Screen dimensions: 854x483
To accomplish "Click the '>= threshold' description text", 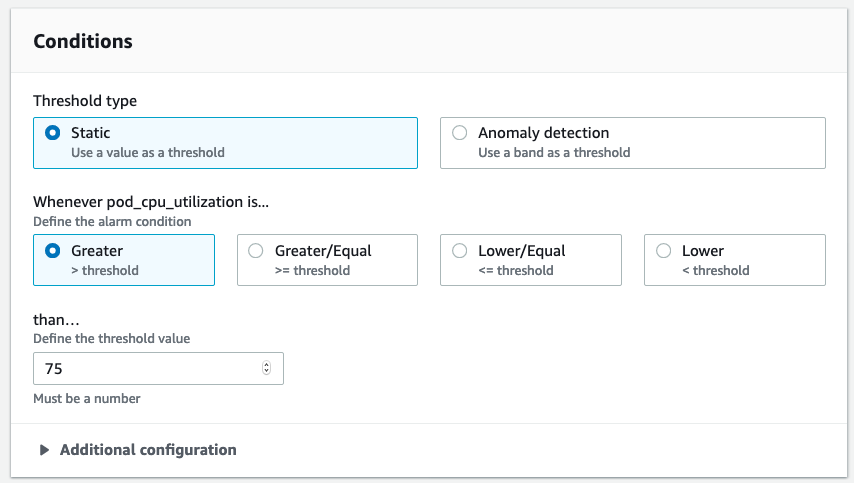I will coord(313,270).
